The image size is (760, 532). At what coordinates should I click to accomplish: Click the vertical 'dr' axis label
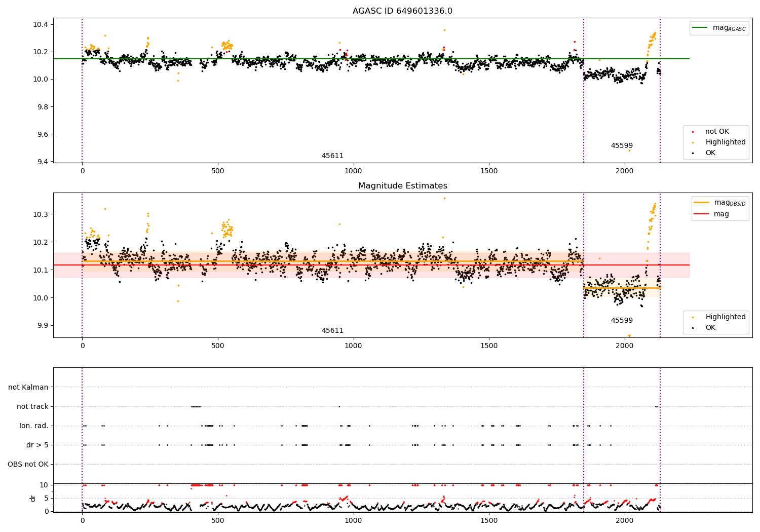coord(33,498)
